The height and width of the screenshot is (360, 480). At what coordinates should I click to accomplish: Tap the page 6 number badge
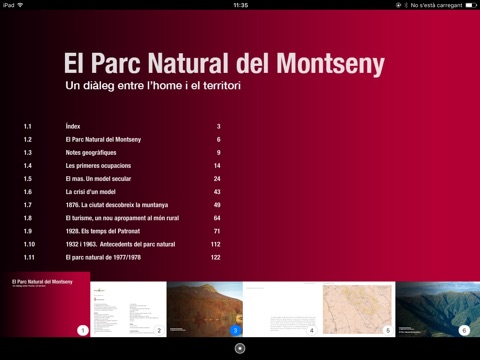(x=464, y=330)
